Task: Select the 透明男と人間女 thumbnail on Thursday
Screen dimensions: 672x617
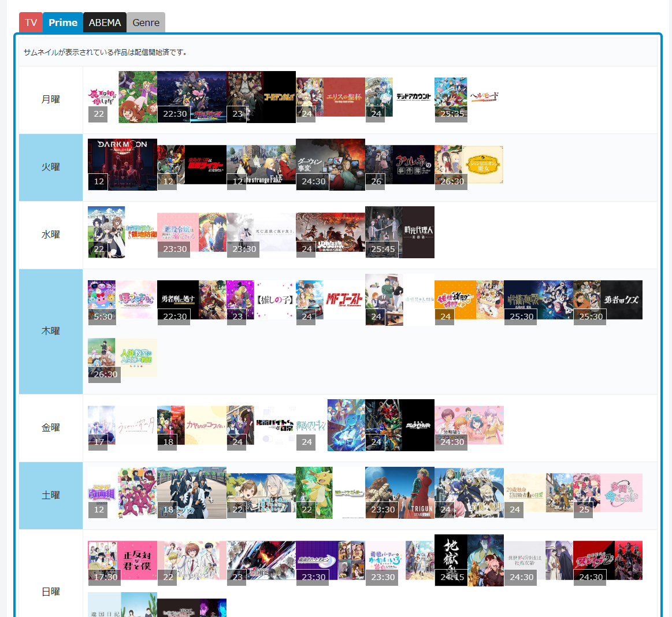Action: click(x=400, y=300)
